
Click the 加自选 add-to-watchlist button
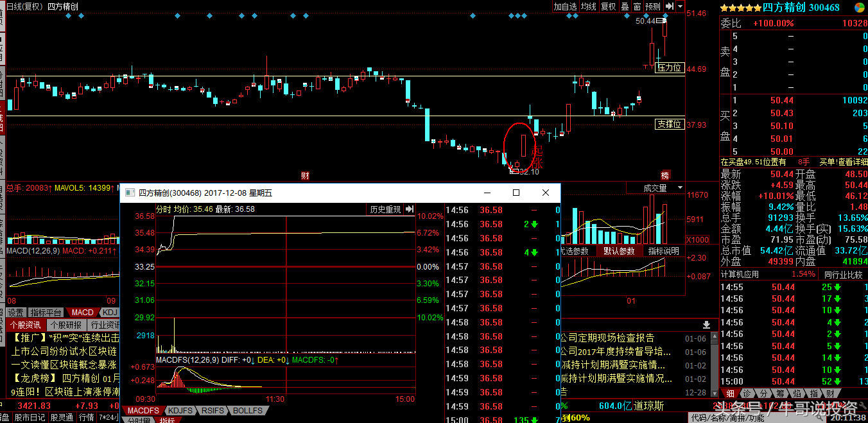[566, 6]
